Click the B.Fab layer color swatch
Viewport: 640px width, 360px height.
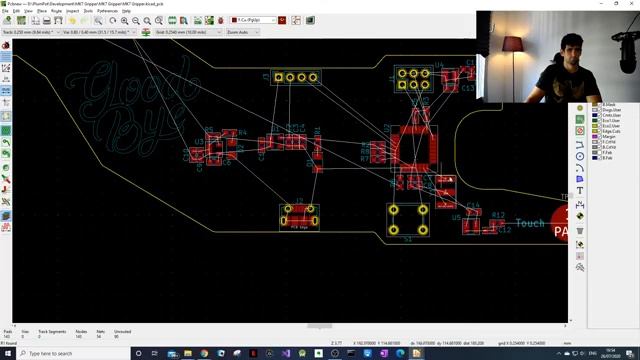click(x=595, y=158)
